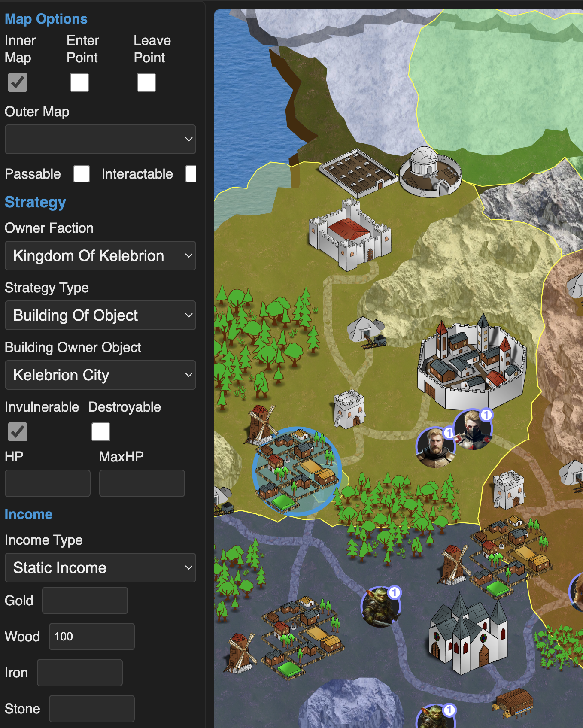The height and width of the screenshot is (728, 583).
Task: Select the masked blonde hero token
Action: pos(473,429)
